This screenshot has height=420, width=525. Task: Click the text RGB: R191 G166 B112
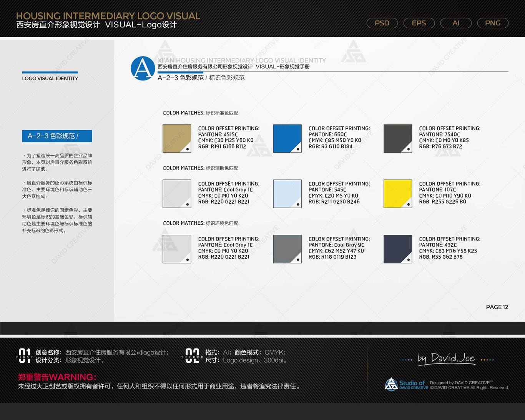(222, 146)
